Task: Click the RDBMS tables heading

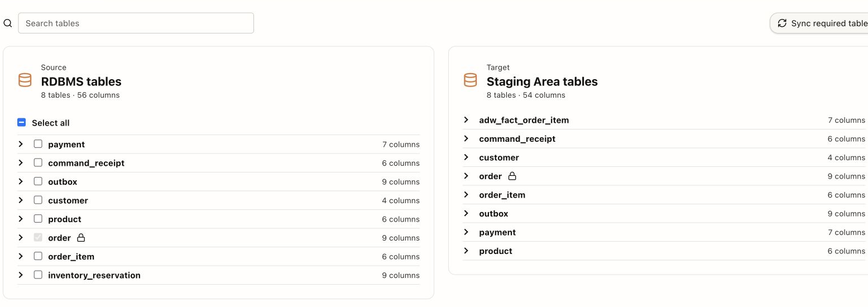Action: 81,81
